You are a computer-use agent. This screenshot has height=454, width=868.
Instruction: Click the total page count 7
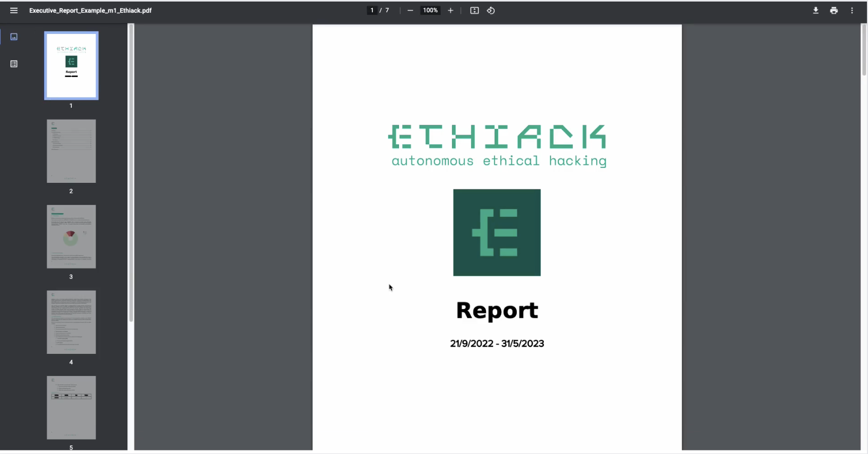click(x=387, y=10)
